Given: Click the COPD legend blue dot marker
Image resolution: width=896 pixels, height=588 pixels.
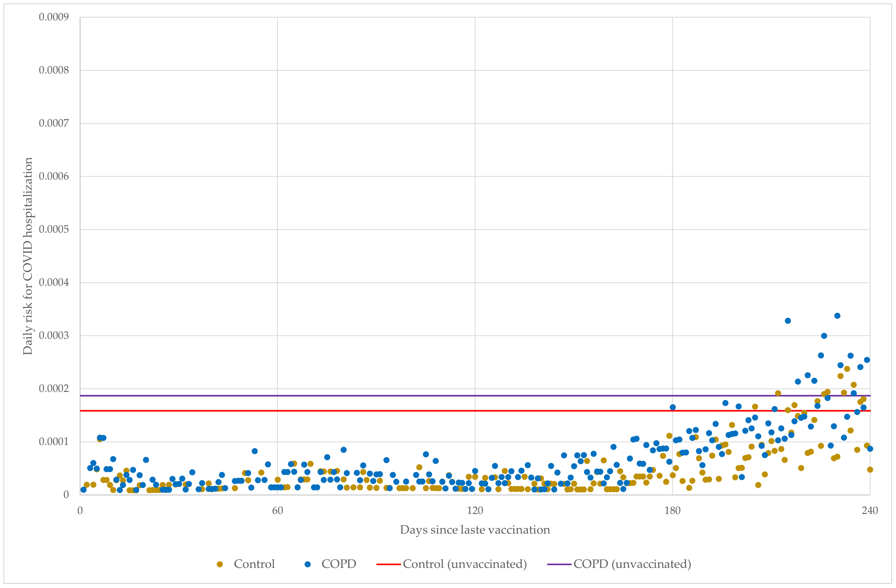Looking at the screenshot, I should 308,564.
